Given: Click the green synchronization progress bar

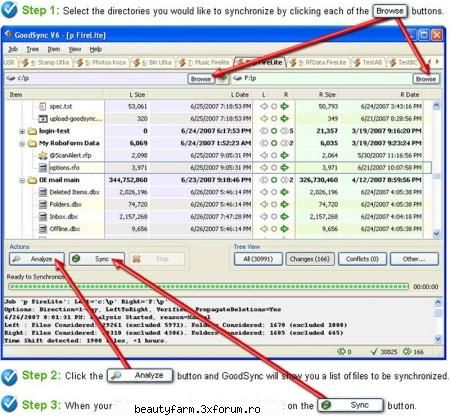Looking at the screenshot, I should click(x=208, y=286).
